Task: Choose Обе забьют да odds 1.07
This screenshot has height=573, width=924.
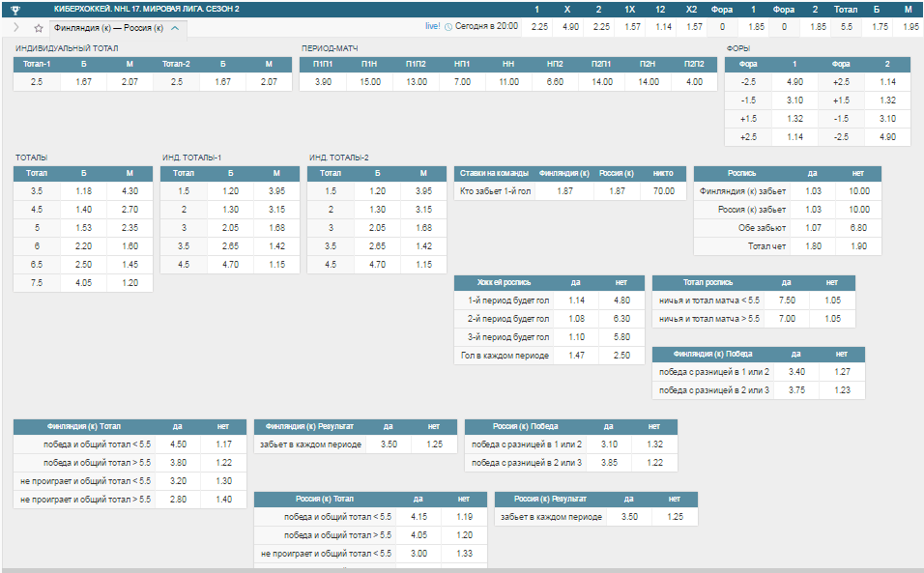Action: (813, 228)
